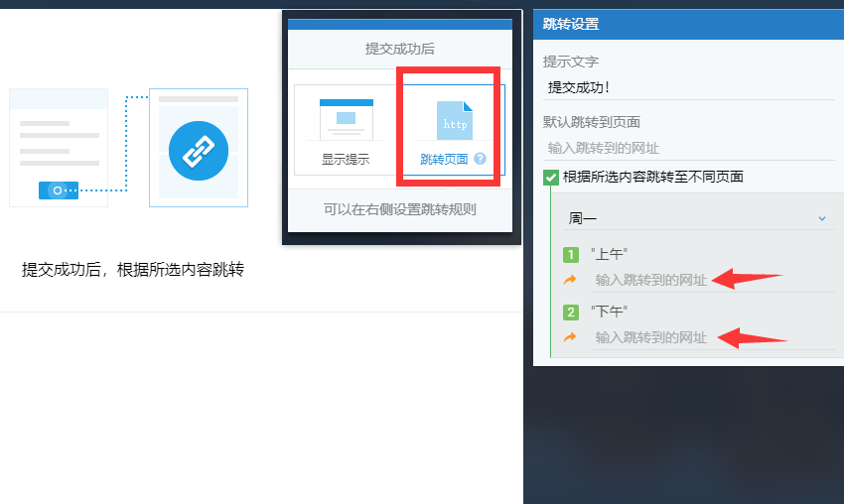The image size is (844, 504).
Task: Select the 显示提示 option
Action: click(x=347, y=130)
